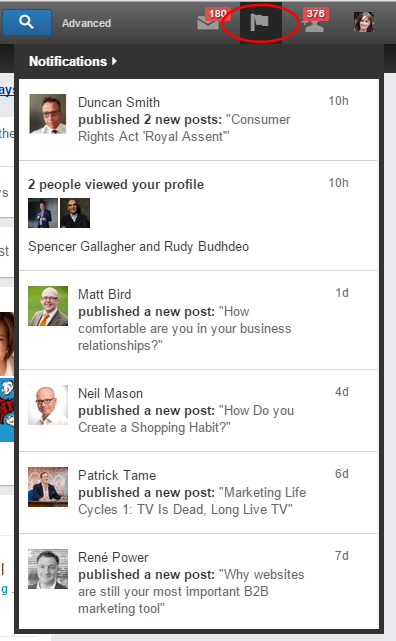
Task: Open the Create a Shopping Habit post
Action: pos(186,419)
